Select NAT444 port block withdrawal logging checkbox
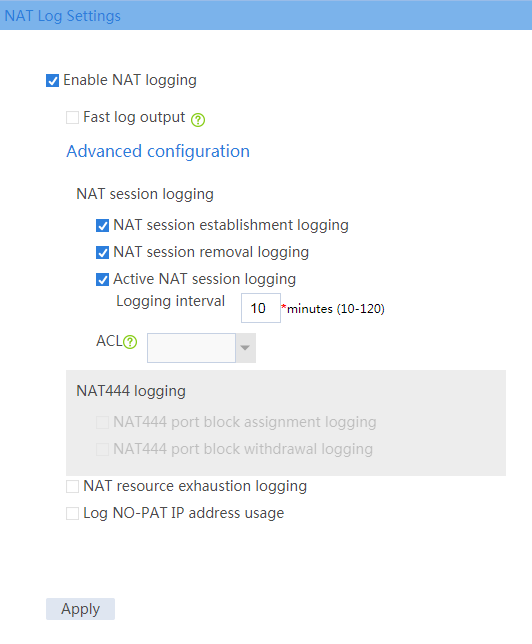Screen dimensions: 532x644 tap(102, 449)
